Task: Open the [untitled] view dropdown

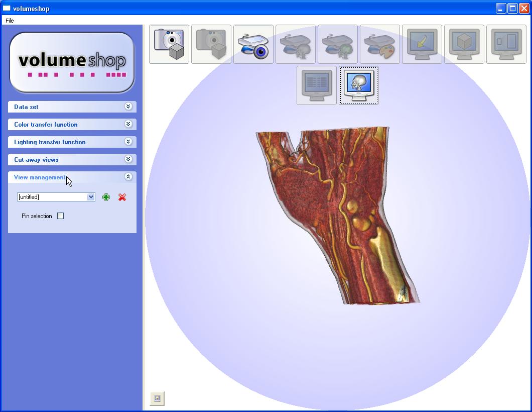Action: coord(91,197)
